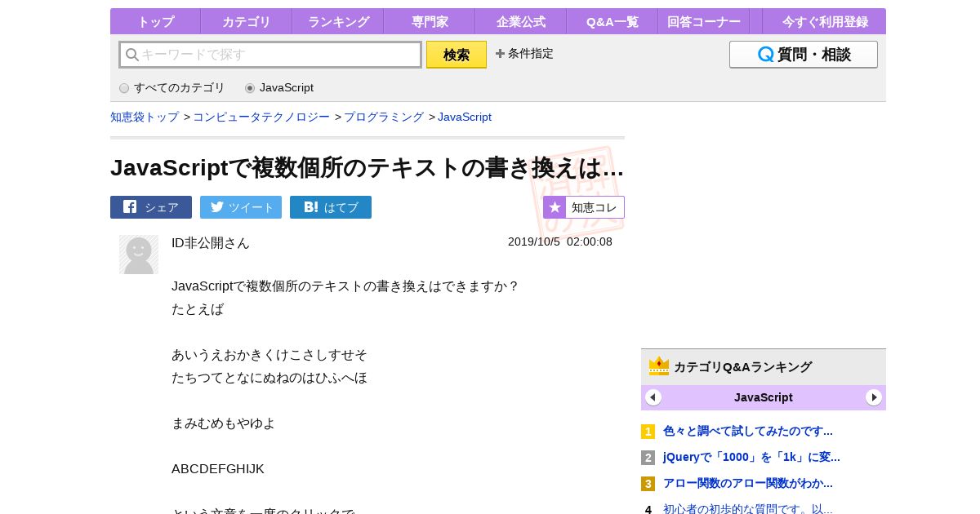Click the Twitter bird icon
Image resolution: width=980 pixels, height=514 pixels.
(217, 207)
